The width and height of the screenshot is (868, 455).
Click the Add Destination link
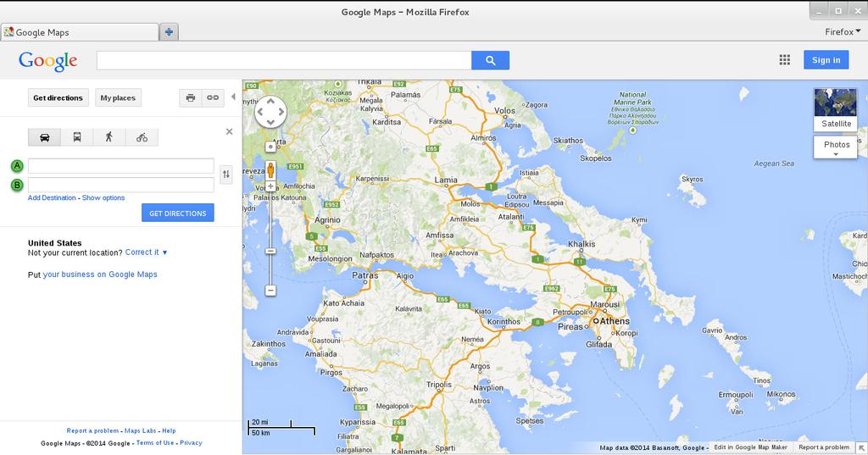(52, 197)
